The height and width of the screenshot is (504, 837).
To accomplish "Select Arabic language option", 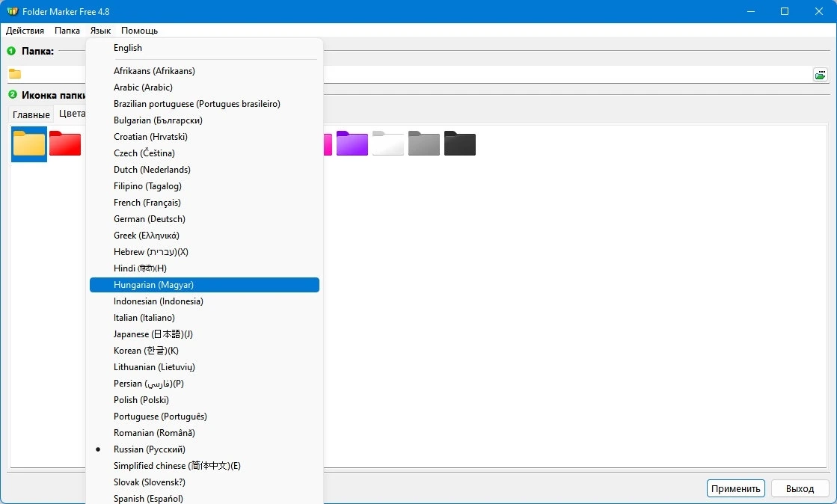I will pyautogui.click(x=204, y=87).
